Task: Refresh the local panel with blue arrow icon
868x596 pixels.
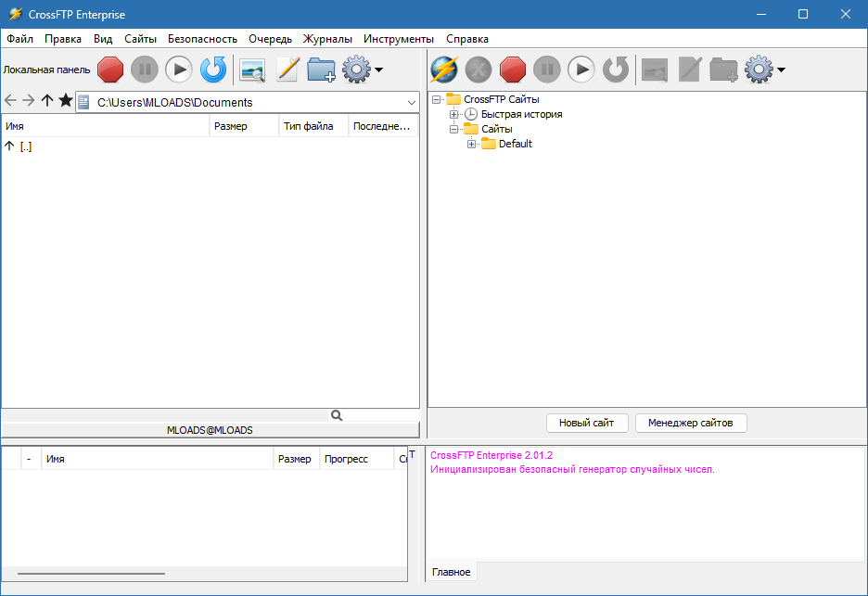Action: pos(213,70)
